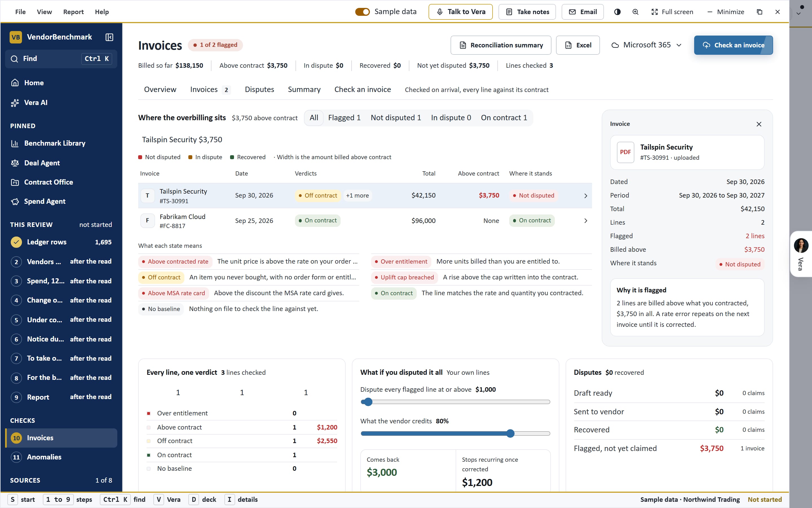Open the Microsoft 365 dropdown
Image resolution: width=812 pixels, height=508 pixels.
coord(646,45)
